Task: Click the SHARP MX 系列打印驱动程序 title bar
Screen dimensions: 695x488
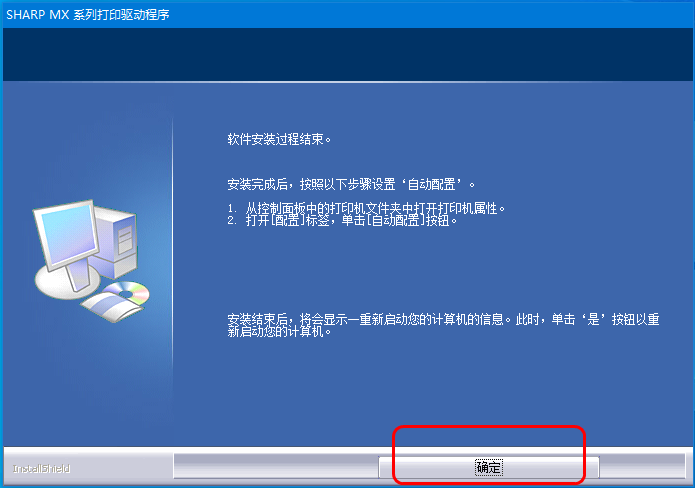Action: click(x=348, y=14)
